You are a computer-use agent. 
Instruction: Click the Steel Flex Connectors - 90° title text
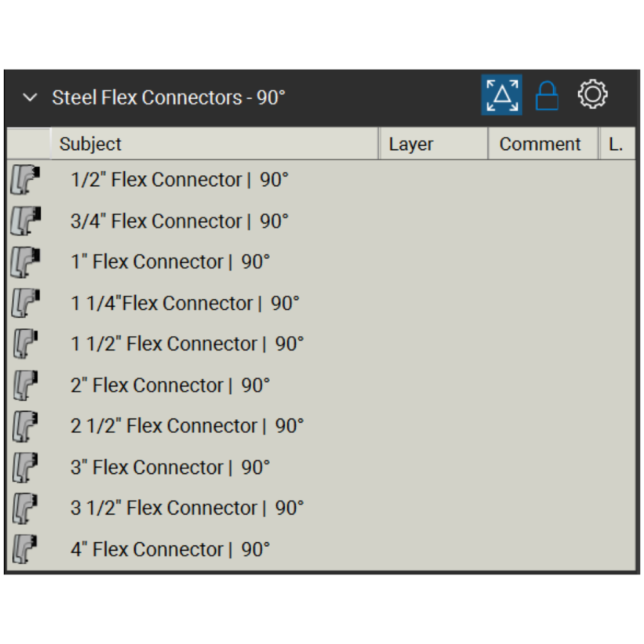tap(169, 98)
